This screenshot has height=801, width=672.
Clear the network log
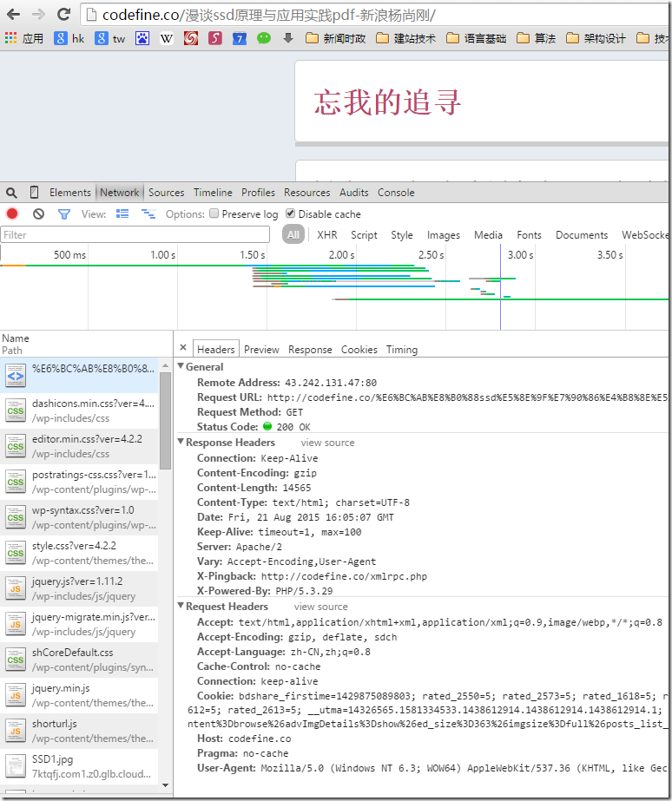point(38,214)
